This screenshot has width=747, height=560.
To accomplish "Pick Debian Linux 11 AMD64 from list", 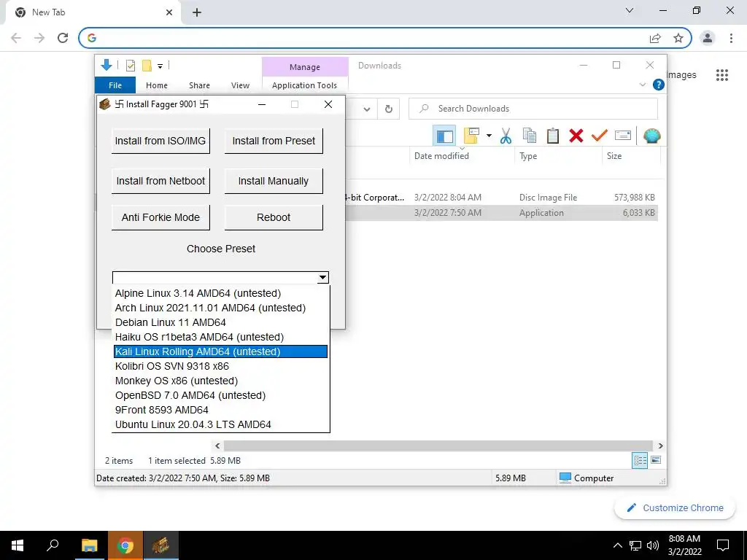I will click(x=220, y=322).
